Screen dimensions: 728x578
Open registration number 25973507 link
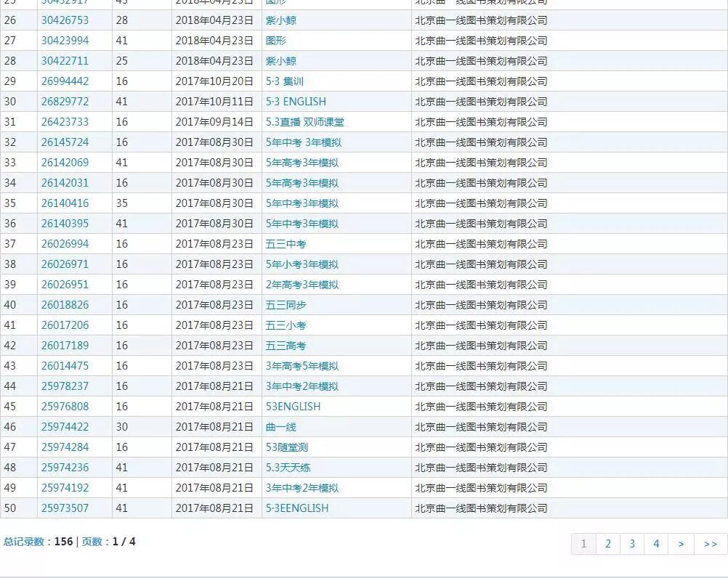tap(65, 508)
